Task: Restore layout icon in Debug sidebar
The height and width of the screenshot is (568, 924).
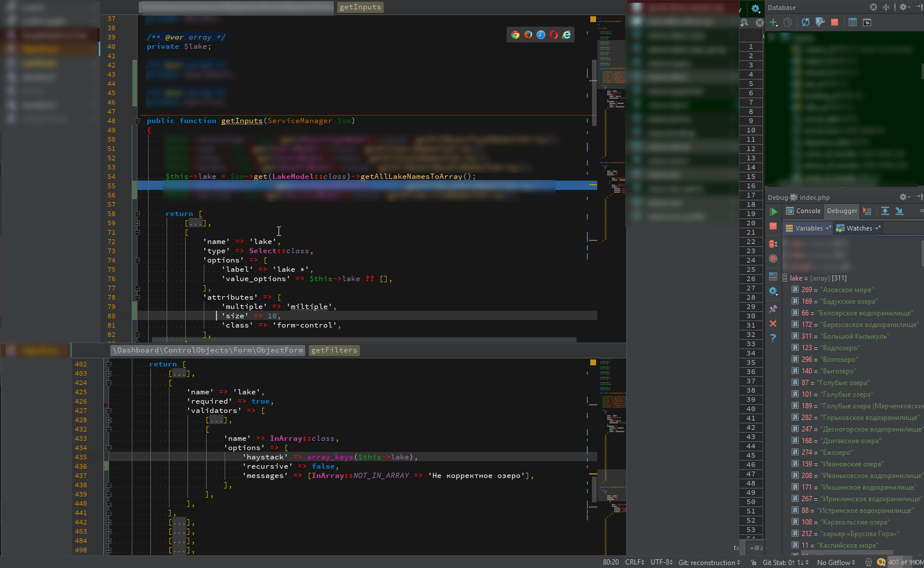Action: tap(773, 276)
